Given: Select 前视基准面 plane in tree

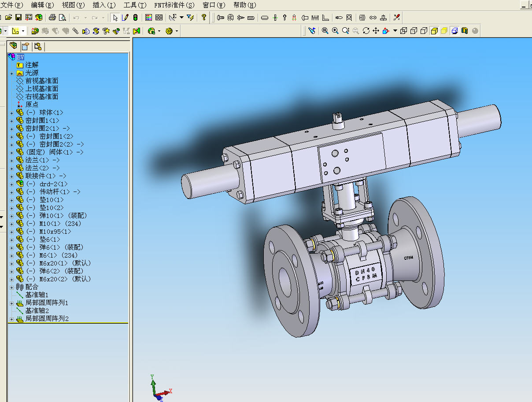Looking at the screenshot, I should 41,81.
